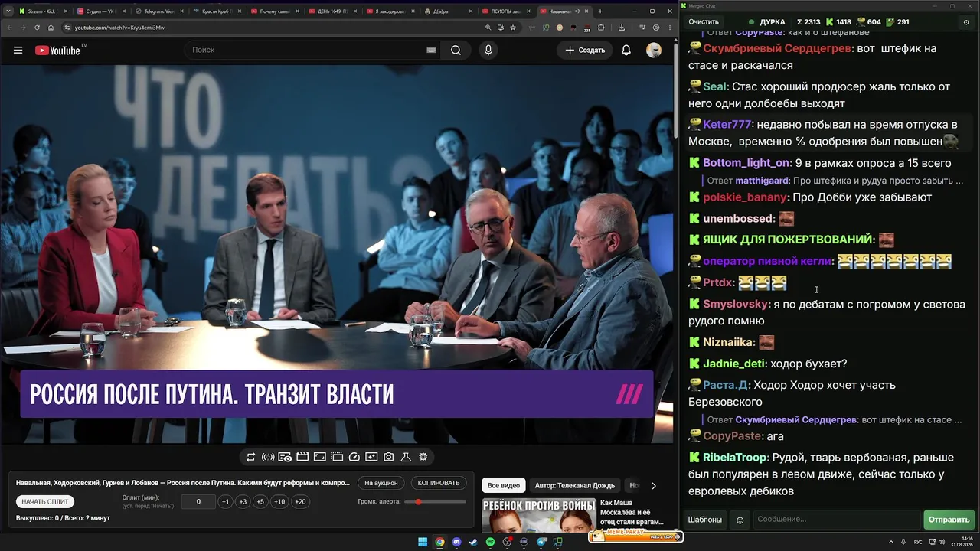This screenshot has width=980, height=551.
Task: Open the emoji picker in chat
Action: [740, 520]
